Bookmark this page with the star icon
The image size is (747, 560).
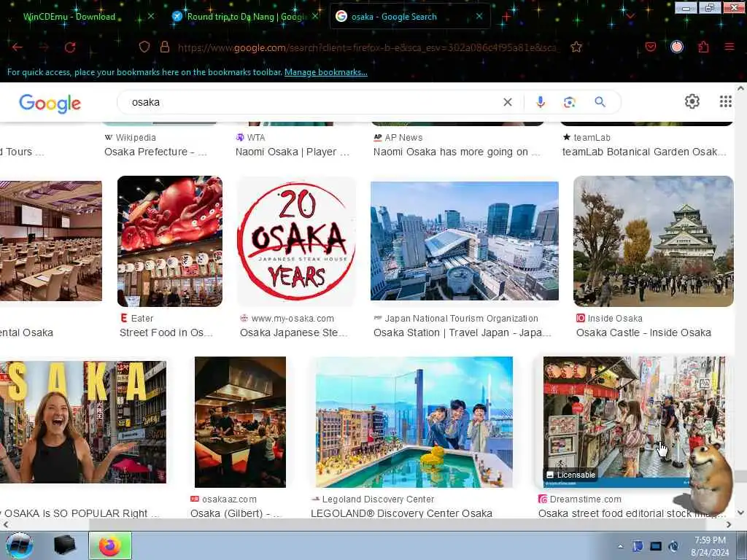click(576, 47)
